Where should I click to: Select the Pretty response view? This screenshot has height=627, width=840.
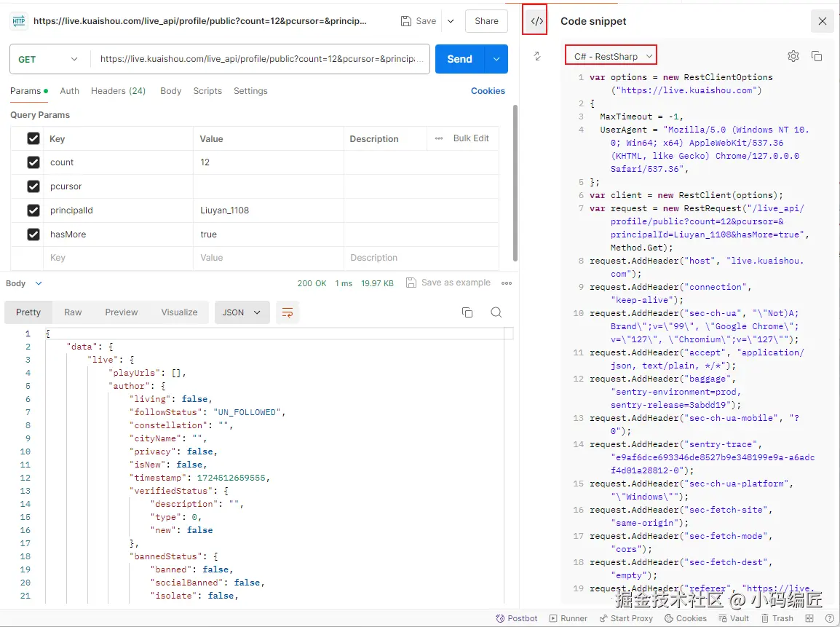point(28,312)
